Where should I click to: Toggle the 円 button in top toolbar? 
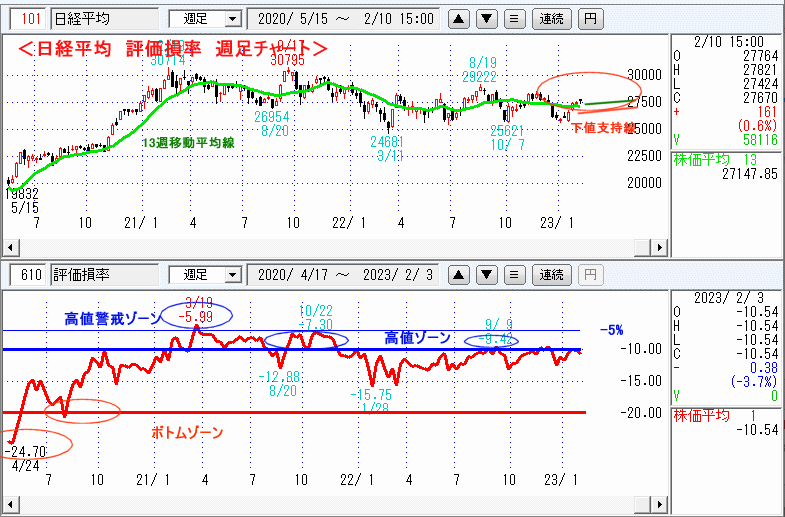click(x=591, y=19)
